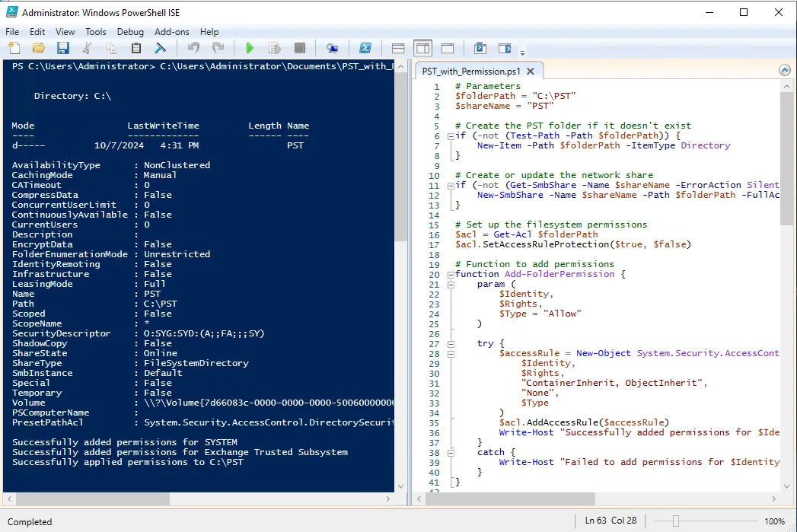The image size is (797, 532).
Task: Open a script file via folder icon
Action: coord(39,48)
